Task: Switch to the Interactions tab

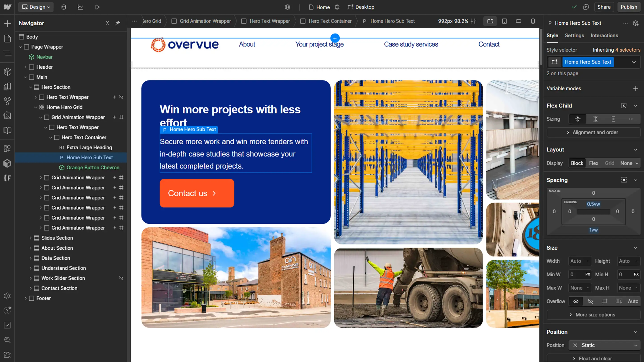Action: (x=604, y=36)
